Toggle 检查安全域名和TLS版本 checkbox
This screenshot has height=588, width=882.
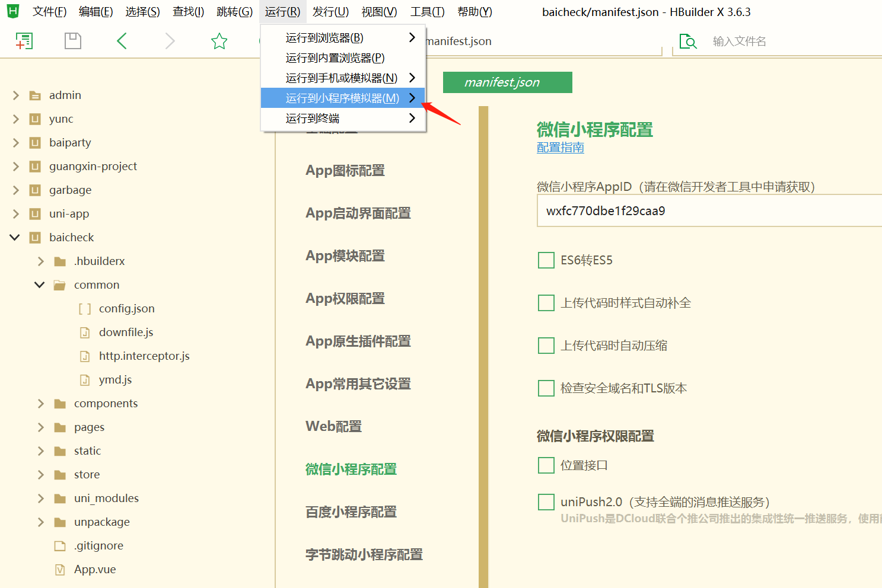[x=546, y=388]
